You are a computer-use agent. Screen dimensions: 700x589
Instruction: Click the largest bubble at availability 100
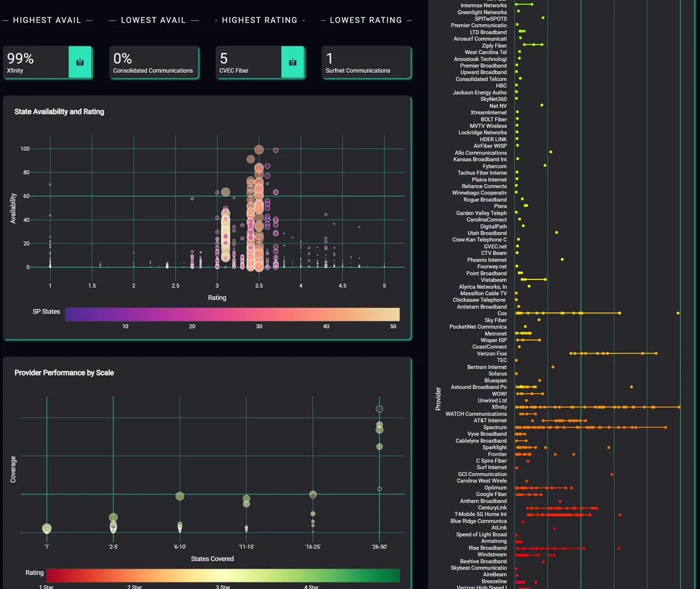coord(259,150)
